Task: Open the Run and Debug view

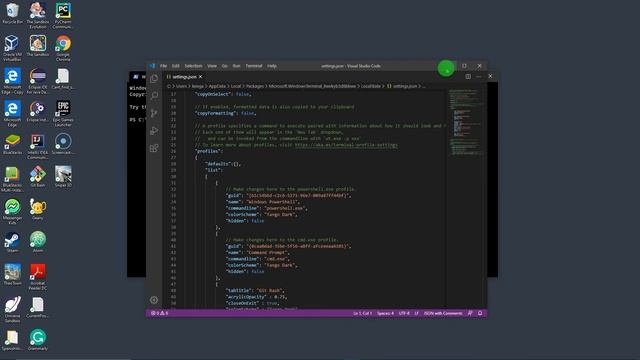Action: coord(154,131)
